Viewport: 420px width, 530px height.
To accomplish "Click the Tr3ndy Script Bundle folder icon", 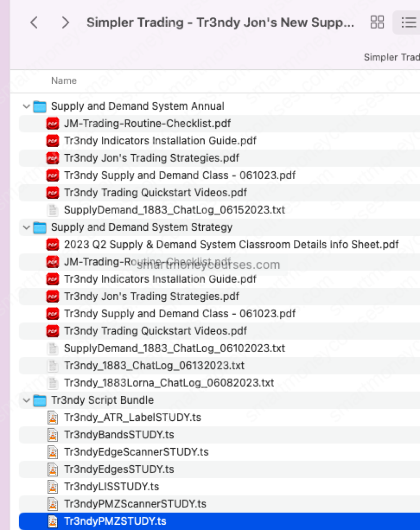I will tap(40, 401).
